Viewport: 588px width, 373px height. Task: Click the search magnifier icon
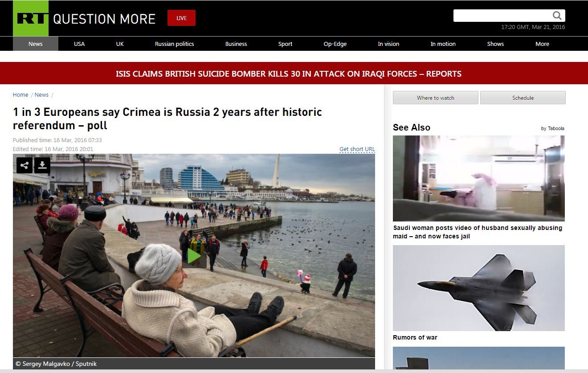557,16
